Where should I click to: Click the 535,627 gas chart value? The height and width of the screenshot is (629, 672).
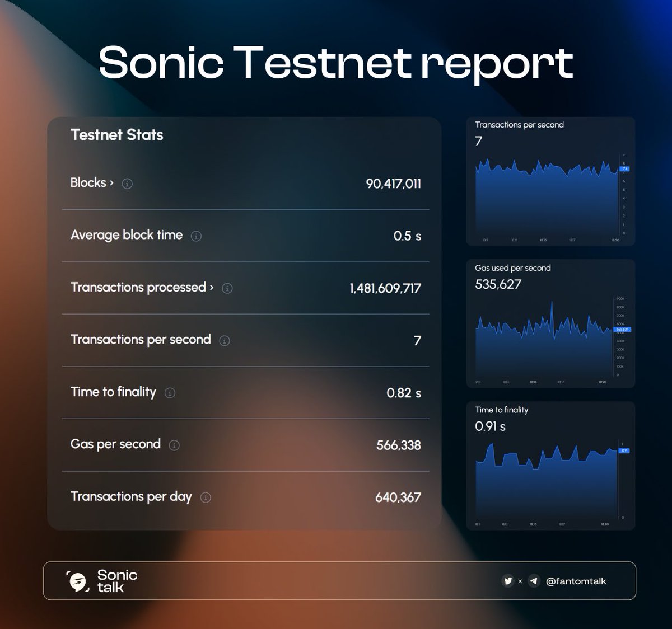(x=498, y=284)
